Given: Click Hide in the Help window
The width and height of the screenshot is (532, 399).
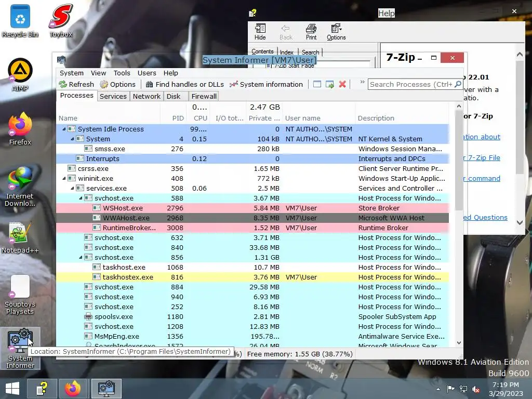Looking at the screenshot, I should tap(260, 32).
